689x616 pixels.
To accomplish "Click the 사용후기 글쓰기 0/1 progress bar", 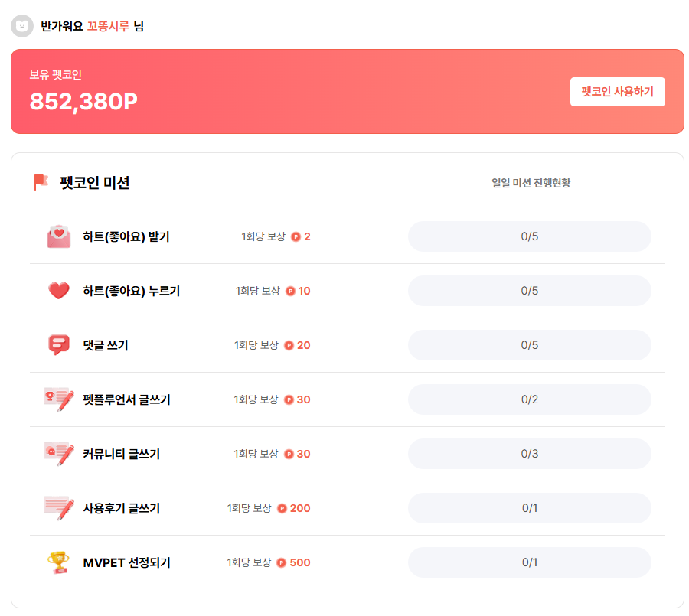I will point(529,508).
